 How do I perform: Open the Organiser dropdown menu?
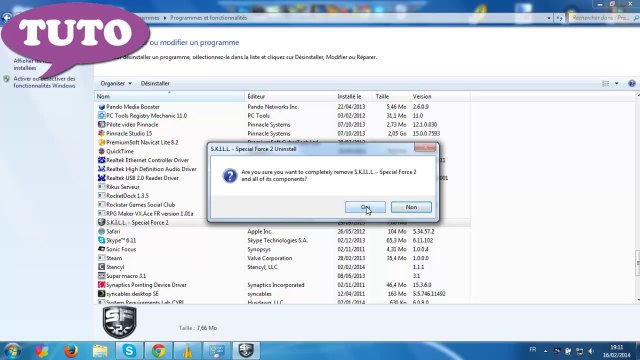116,83
